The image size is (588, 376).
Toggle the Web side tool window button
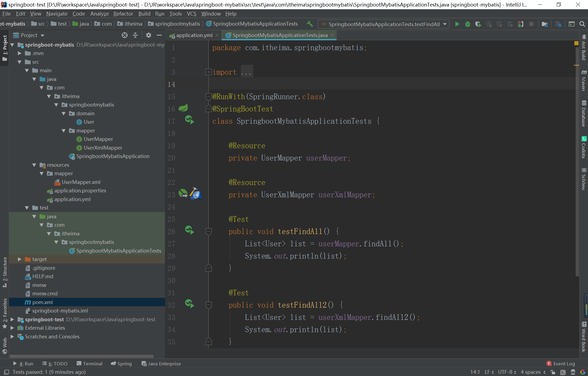(x=5, y=345)
